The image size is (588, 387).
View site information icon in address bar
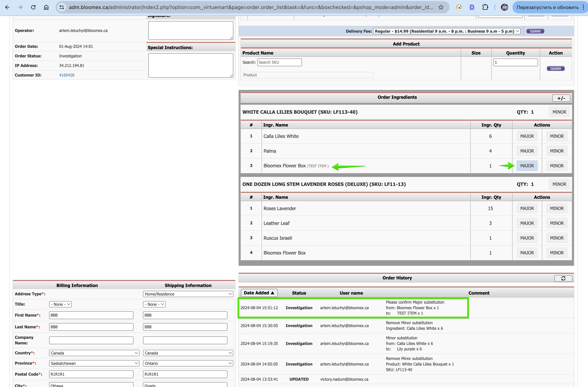[x=62, y=7]
